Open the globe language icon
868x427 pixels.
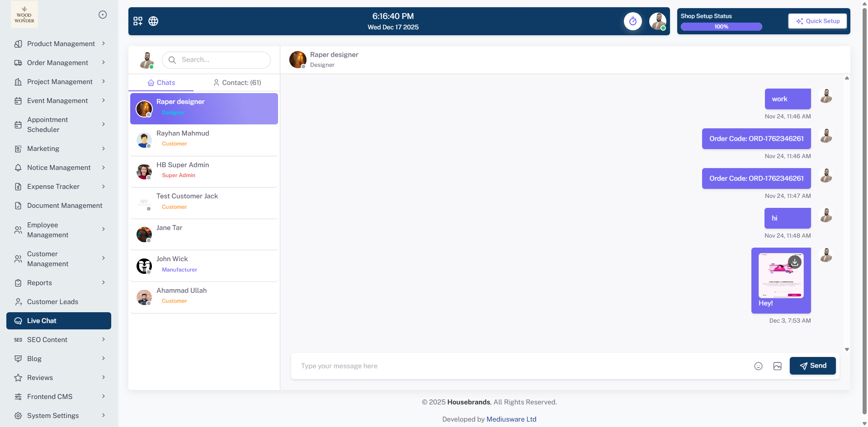pos(153,21)
